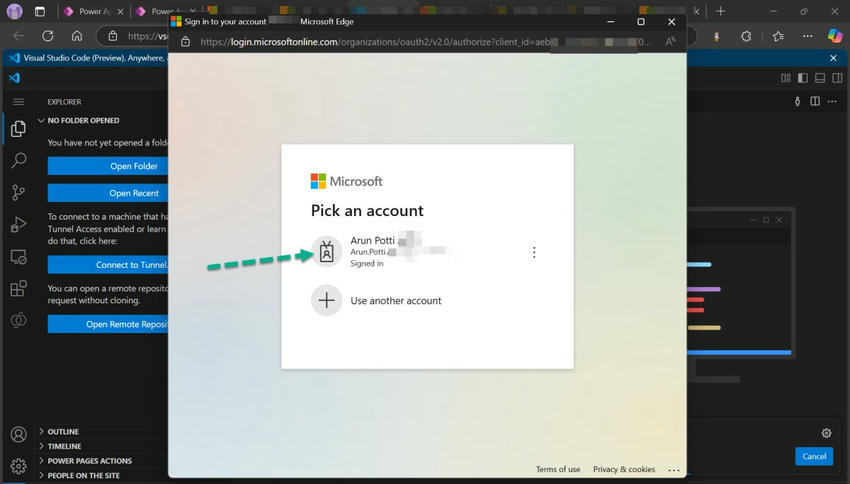Screen dimensions: 850x484
Task: Go to home page in Edge toolbar
Action: click(x=77, y=36)
